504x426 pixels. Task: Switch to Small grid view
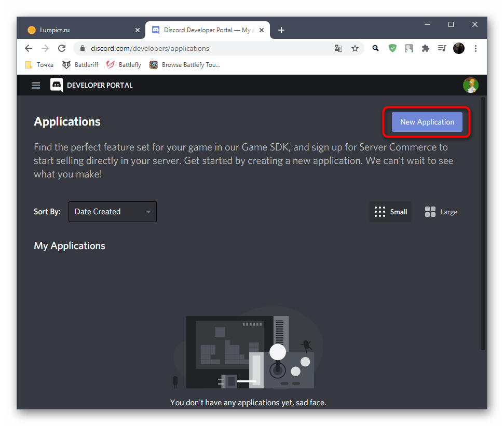point(390,212)
